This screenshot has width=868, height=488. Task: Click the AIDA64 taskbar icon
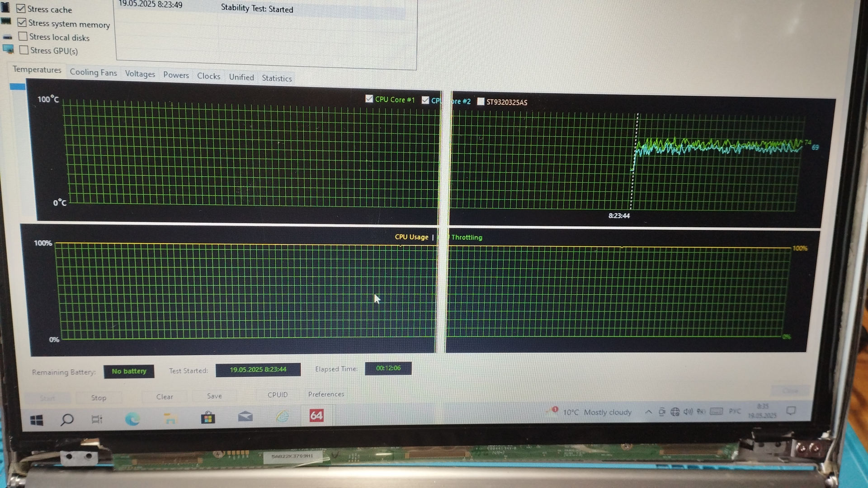pos(316,416)
